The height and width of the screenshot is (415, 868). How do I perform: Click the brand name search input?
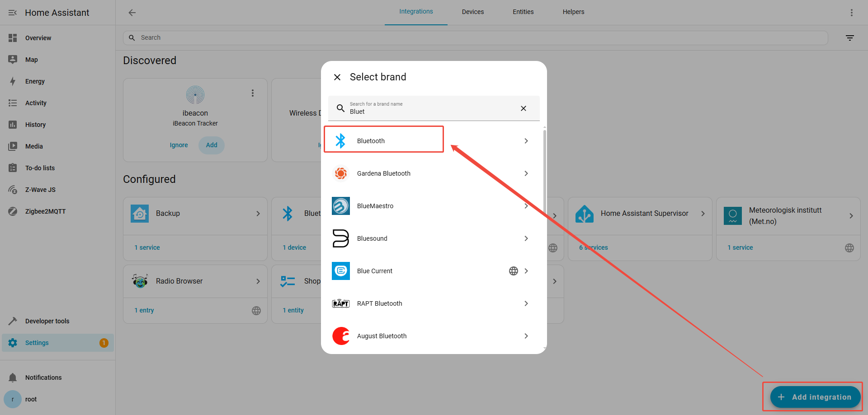tap(429, 111)
